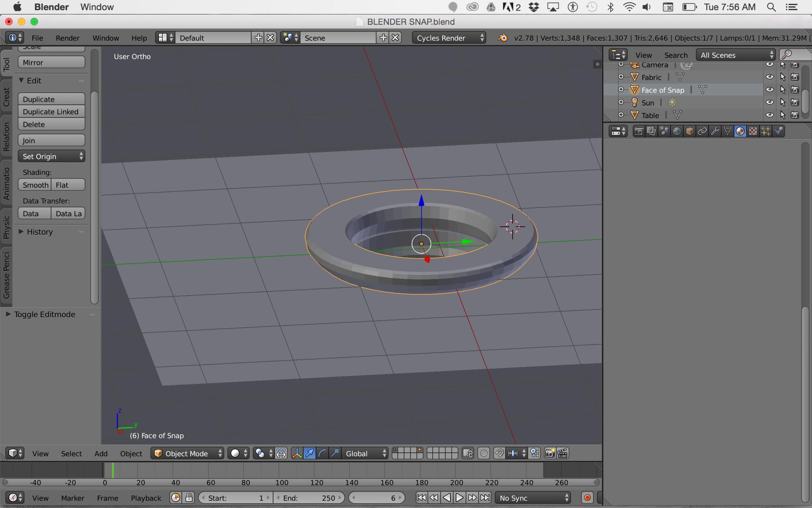This screenshot has height=508, width=812.
Task: Hide the Fabric object with eye icon
Action: point(770,77)
